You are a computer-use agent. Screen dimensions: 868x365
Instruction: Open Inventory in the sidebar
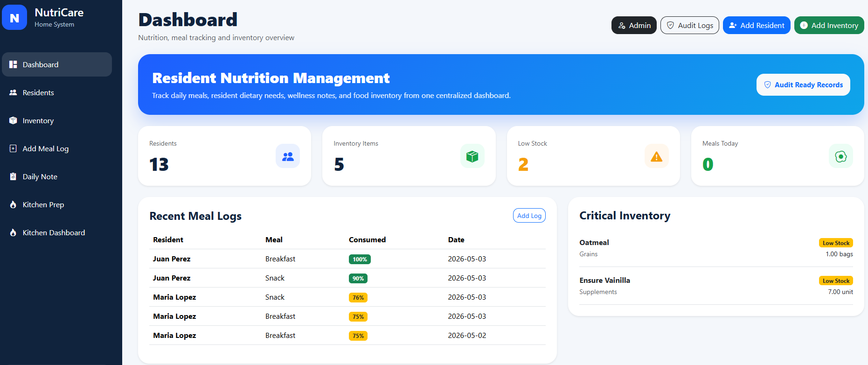tap(57, 120)
